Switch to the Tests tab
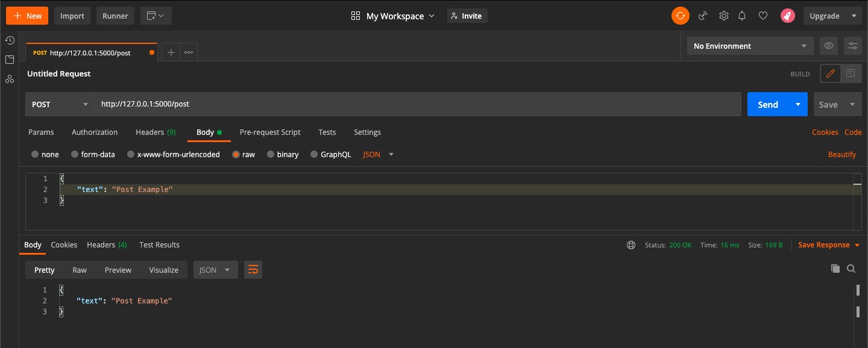Image resolution: width=868 pixels, height=348 pixels. [327, 132]
